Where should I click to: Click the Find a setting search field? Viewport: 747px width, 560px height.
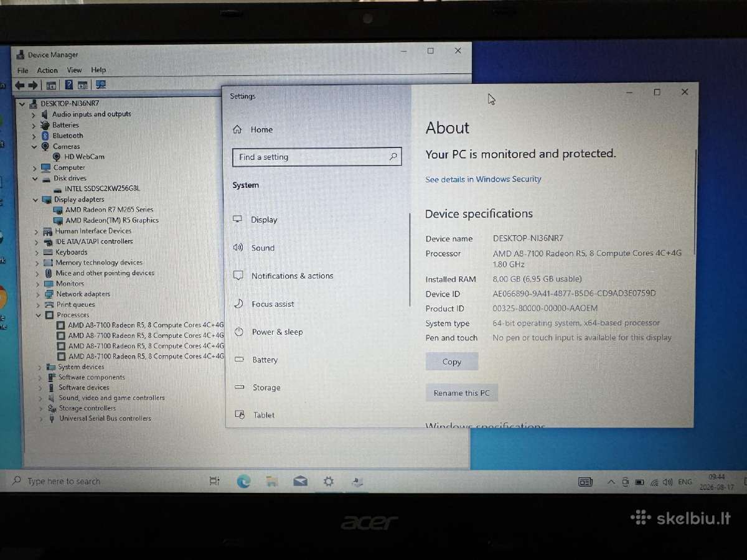[317, 157]
